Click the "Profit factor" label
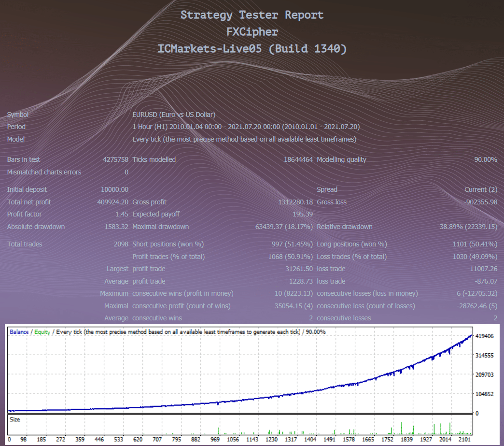Viewport: 504px width, 446px height. pos(25,215)
